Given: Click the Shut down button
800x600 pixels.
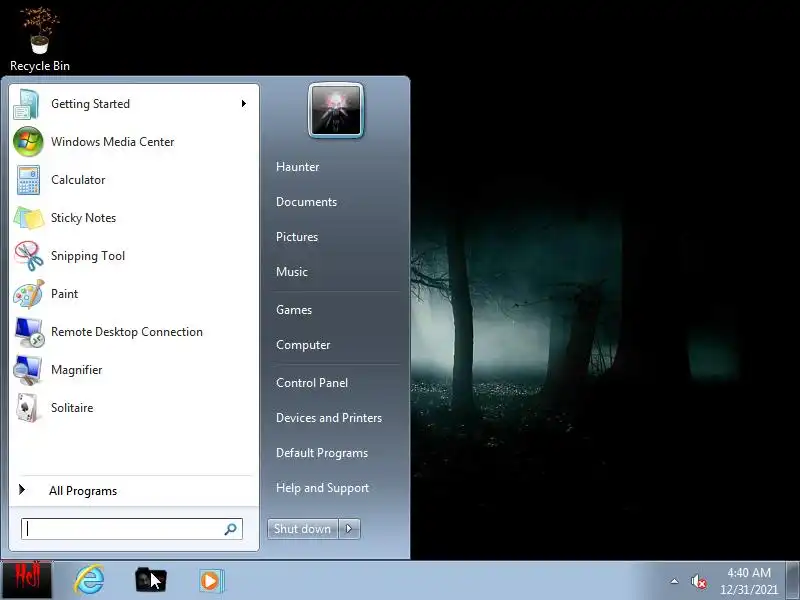Looking at the screenshot, I should [x=303, y=529].
